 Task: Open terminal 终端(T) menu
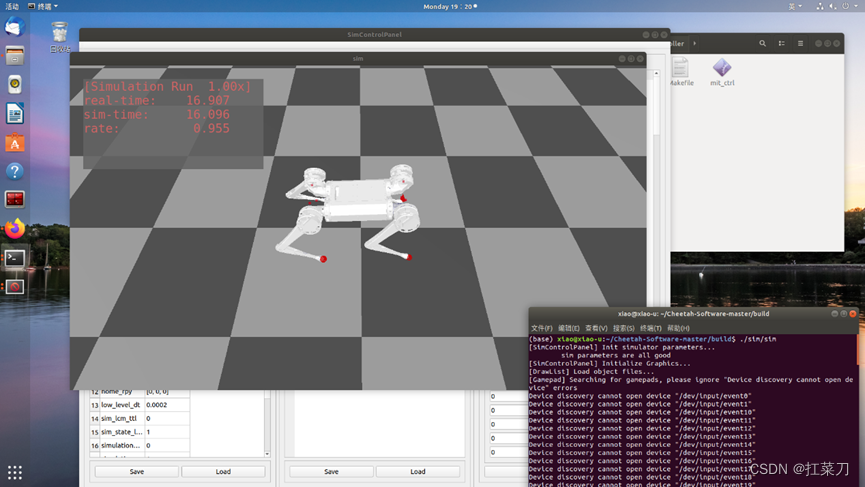(650, 328)
